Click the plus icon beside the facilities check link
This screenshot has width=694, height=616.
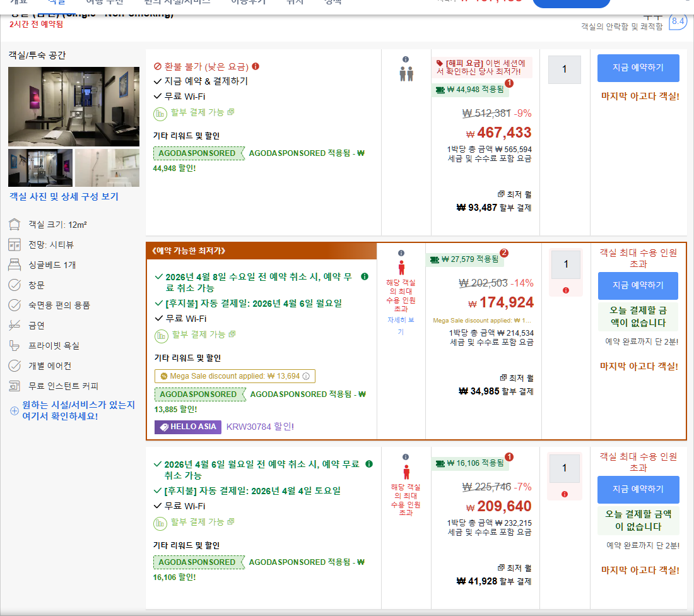click(x=14, y=410)
